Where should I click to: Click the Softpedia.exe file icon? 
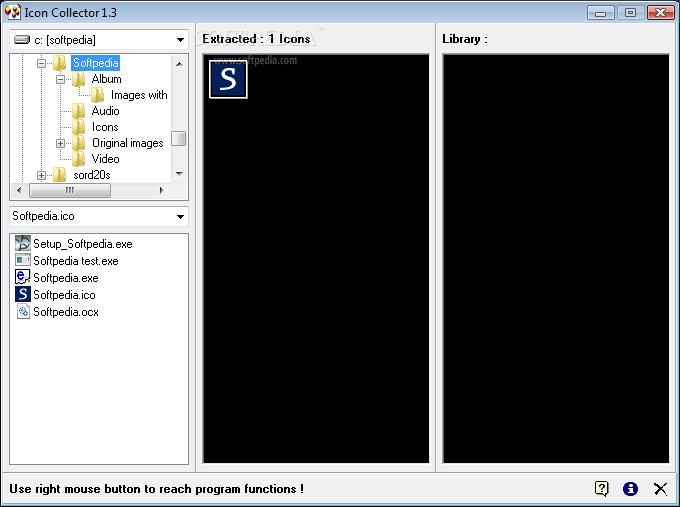pos(23,277)
